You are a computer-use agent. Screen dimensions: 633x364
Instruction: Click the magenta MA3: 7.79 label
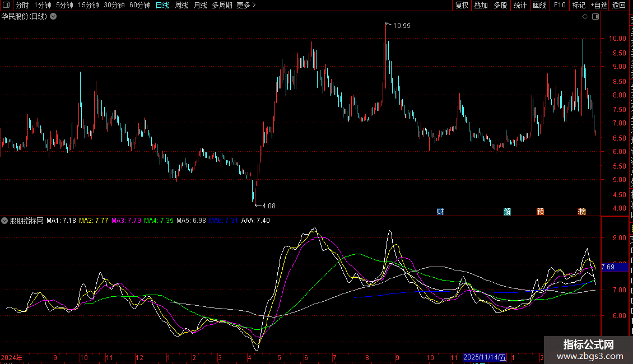127,221
